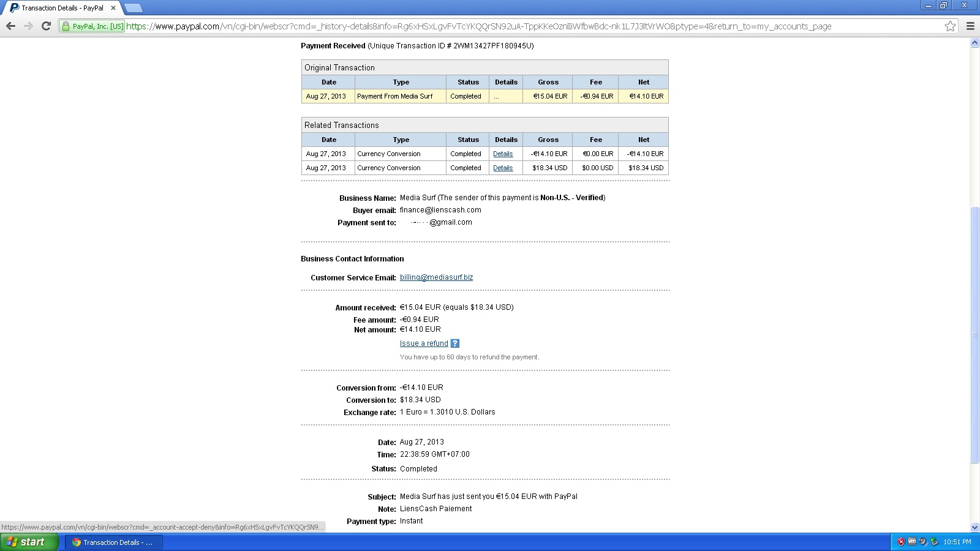Reload the PayPal page
The height and width of the screenshot is (551, 980).
(x=46, y=26)
